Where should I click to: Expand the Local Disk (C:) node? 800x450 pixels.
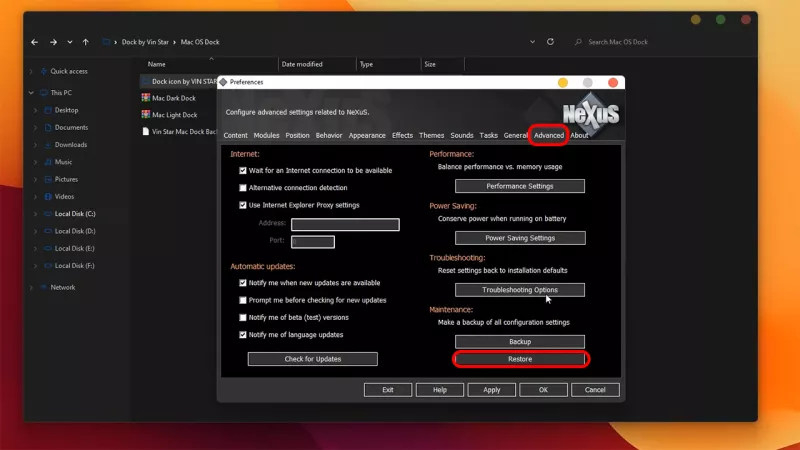(x=35, y=214)
